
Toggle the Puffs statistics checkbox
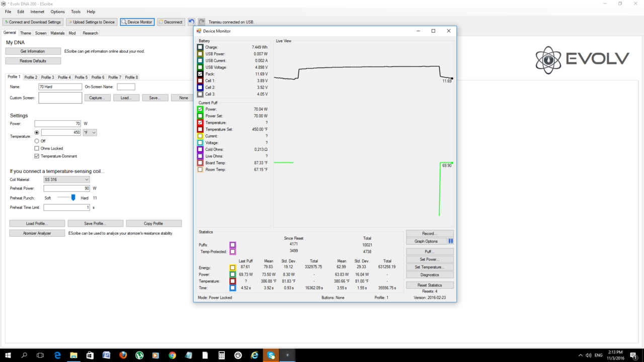pyautogui.click(x=232, y=245)
